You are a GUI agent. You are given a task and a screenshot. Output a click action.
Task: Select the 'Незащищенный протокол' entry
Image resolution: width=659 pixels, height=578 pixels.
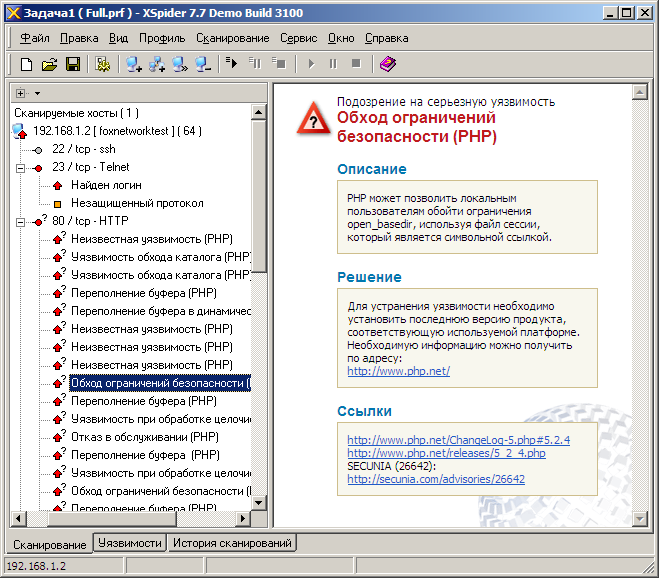click(137, 203)
